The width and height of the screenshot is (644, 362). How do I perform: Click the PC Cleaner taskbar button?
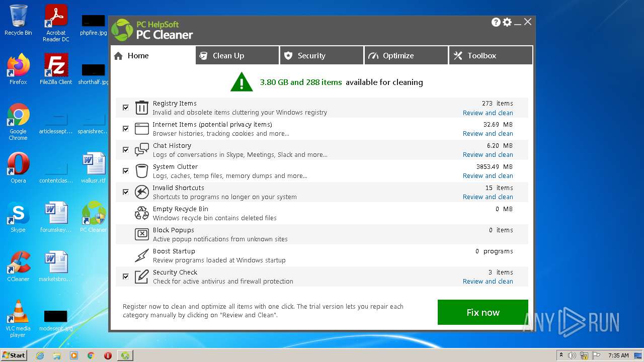click(125, 355)
